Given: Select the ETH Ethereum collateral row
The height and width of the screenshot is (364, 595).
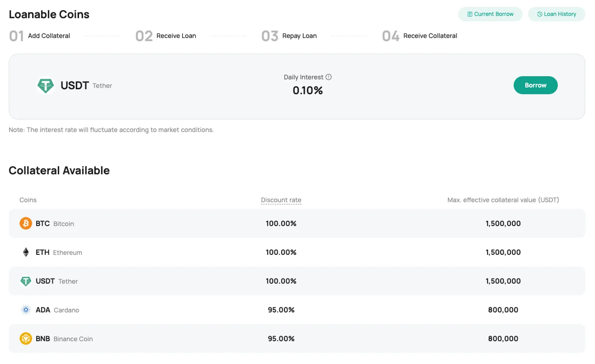Looking at the screenshot, I should coord(297,252).
